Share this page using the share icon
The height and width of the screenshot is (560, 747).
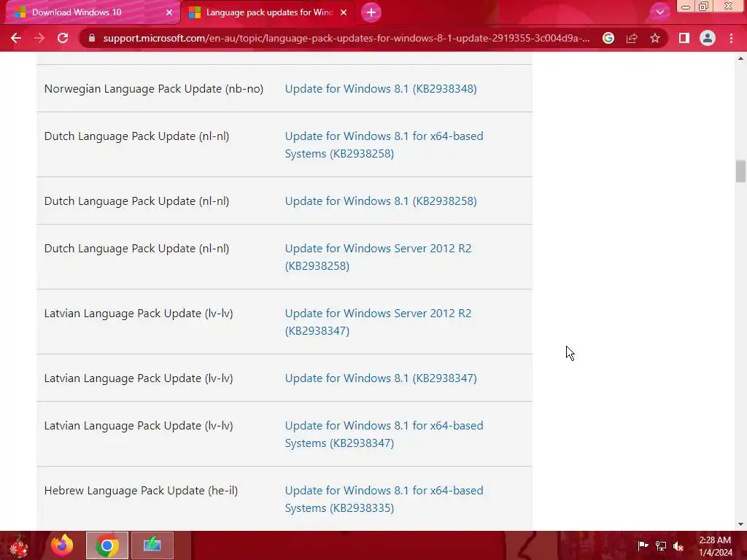pyautogui.click(x=632, y=38)
